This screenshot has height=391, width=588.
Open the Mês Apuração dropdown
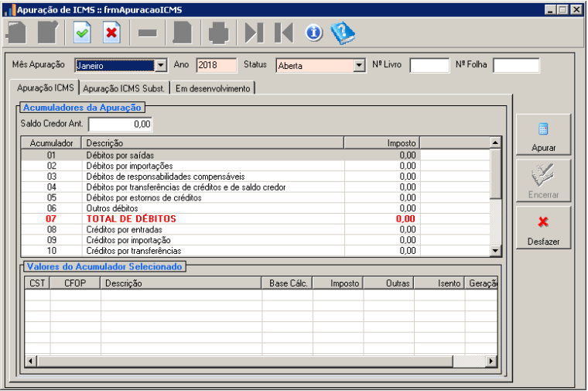tap(161, 66)
